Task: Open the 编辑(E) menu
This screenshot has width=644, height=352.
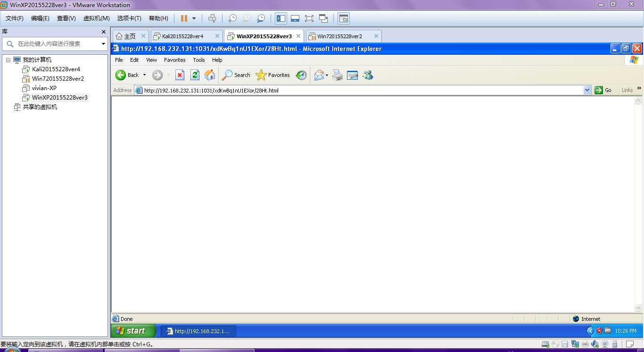Action: 40,18
